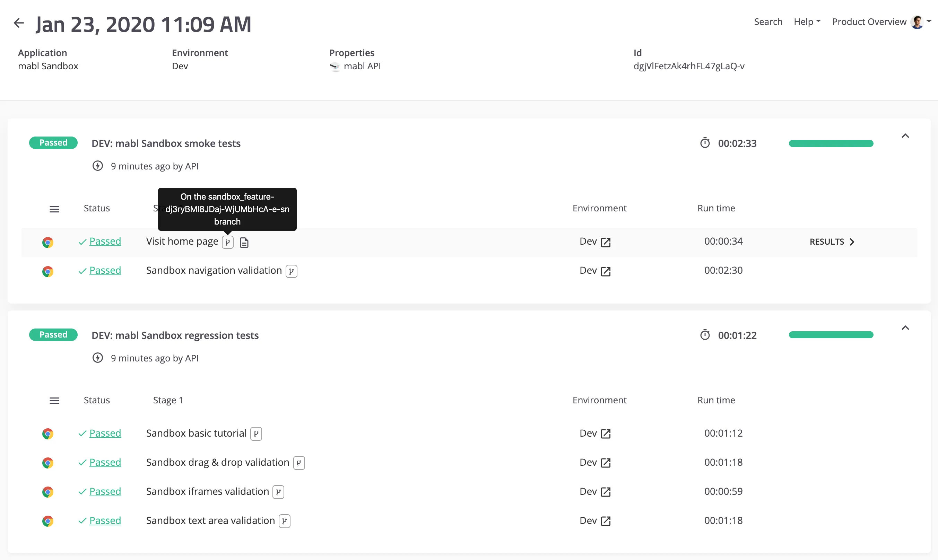Open the mabl API properties icon
The height and width of the screenshot is (560, 938).
pos(335,67)
